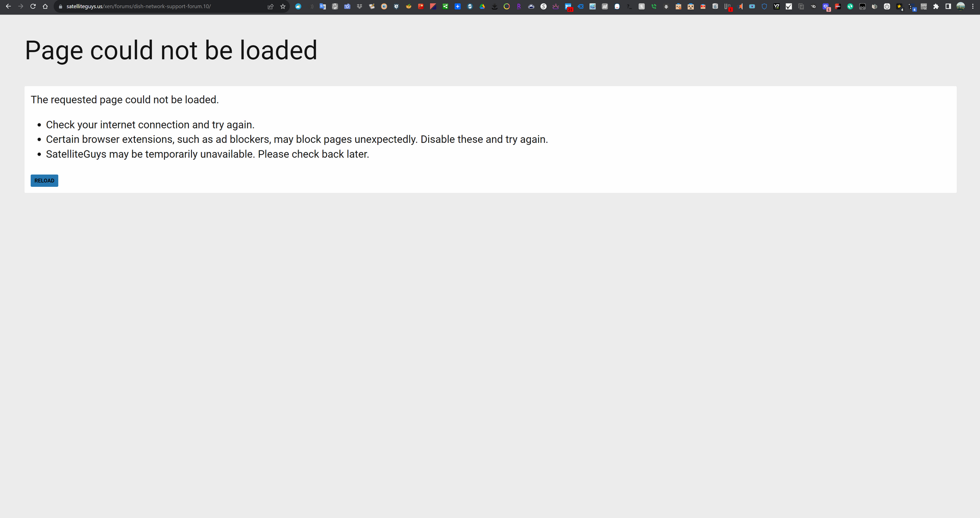Open the Google Translate extension
Viewport: 980px width, 518px height.
point(323,7)
